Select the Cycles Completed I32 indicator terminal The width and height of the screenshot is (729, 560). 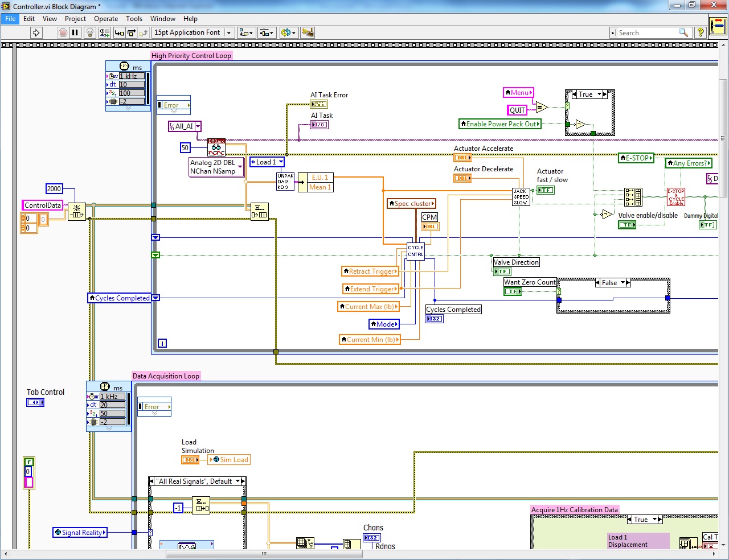[x=435, y=319]
